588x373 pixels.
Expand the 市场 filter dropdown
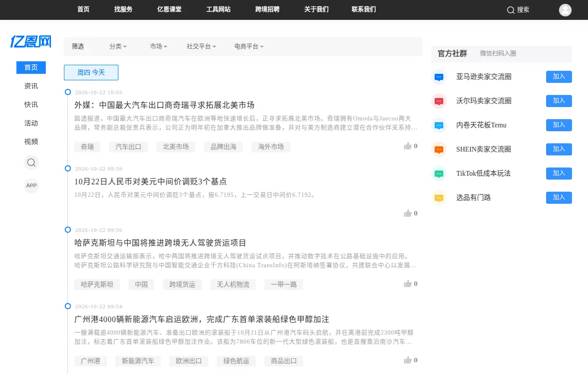tap(159, 47)
